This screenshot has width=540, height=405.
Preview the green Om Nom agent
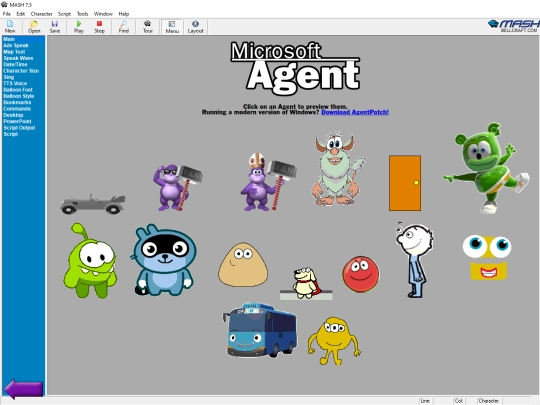coord(90,260)
